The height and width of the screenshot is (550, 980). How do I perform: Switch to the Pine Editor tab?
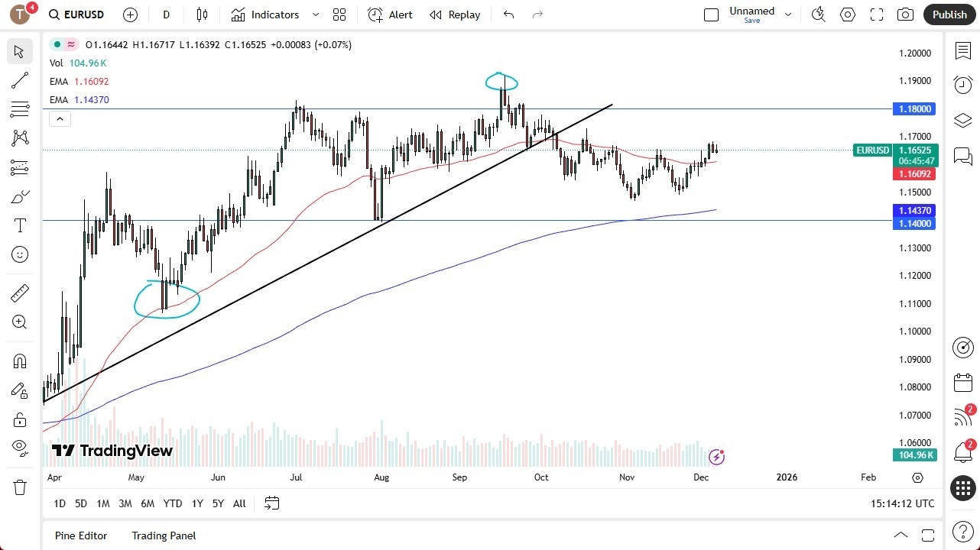pyautogui.click(x=81, y=535)
